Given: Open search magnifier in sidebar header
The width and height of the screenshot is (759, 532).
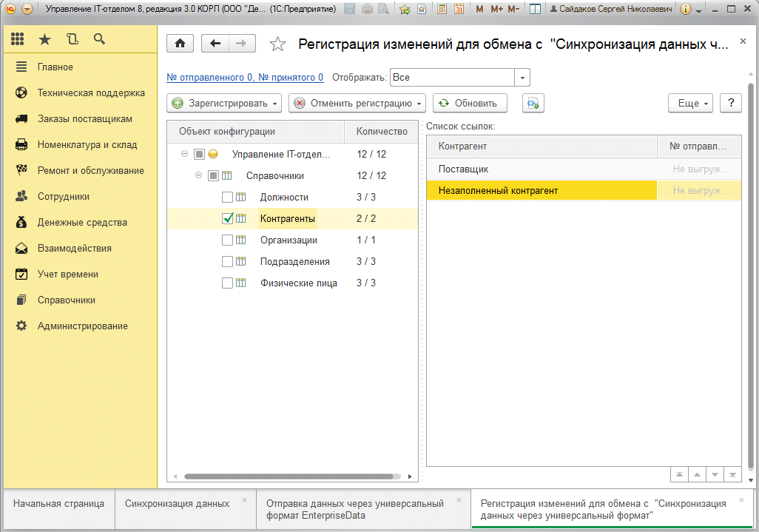Looking at the screenshot, I should [99, 39].
